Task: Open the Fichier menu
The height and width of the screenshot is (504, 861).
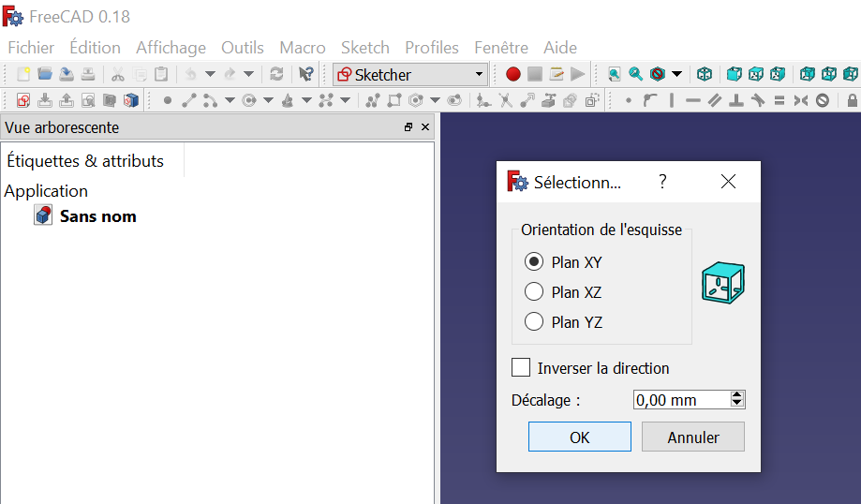Action: click(x=31, y=48)
